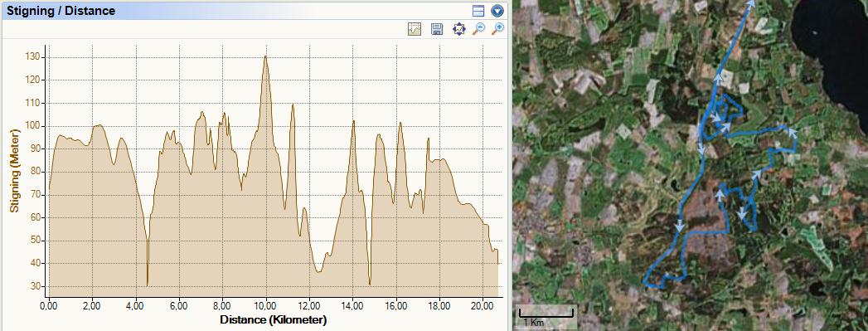Click the 130 label on the elevation axis

[33, 57]
